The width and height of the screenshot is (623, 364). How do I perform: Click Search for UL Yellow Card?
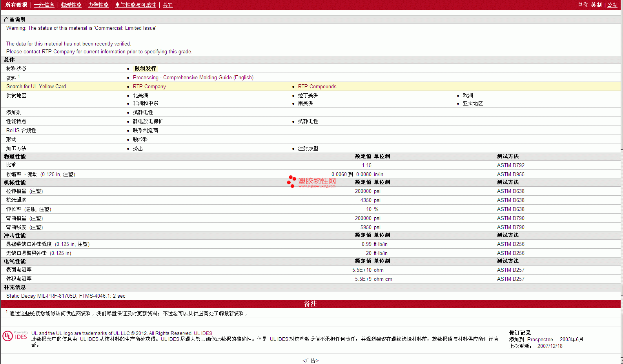coord(36,87)
